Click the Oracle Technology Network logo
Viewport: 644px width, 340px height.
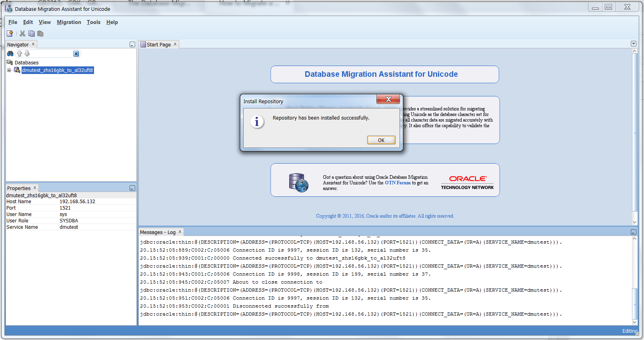coord(467,182)
